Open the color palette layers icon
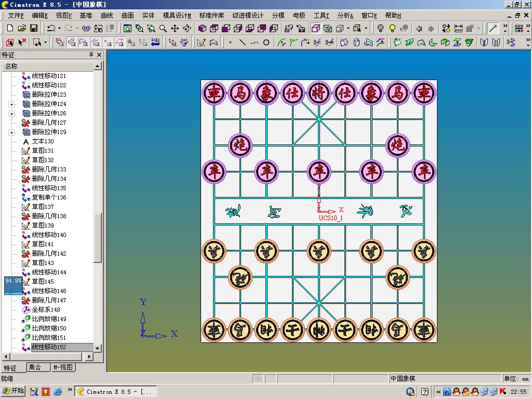This screenshot has height=399, width=532. click(519, 28)
